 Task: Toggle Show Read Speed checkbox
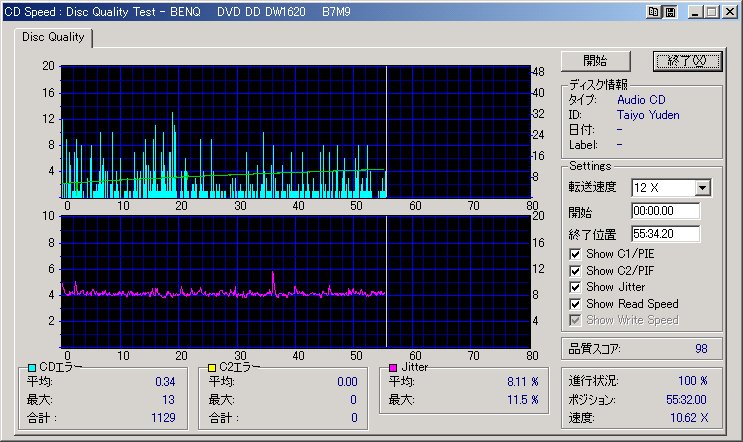tap(575, 303)
